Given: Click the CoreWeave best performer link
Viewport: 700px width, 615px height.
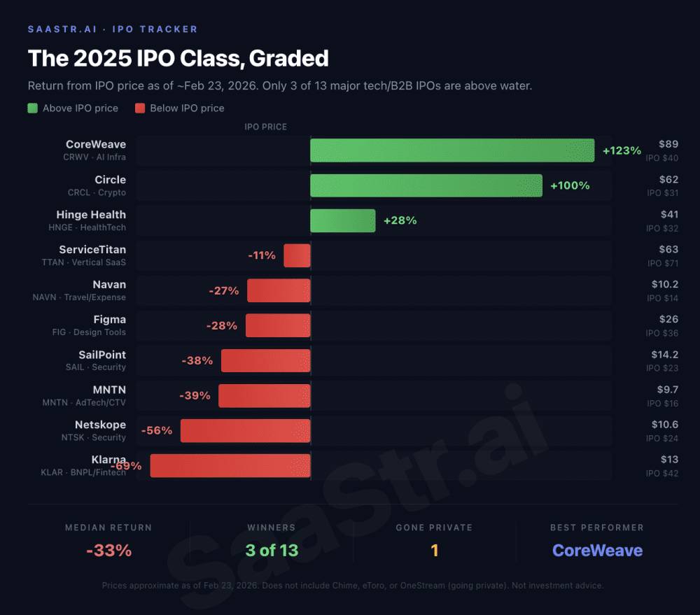Looking at the screenshot, I should point(597,551).
